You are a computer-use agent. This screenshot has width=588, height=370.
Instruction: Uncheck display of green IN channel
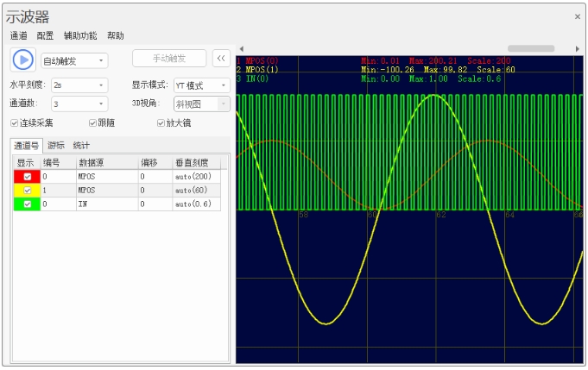click(28, 204)
